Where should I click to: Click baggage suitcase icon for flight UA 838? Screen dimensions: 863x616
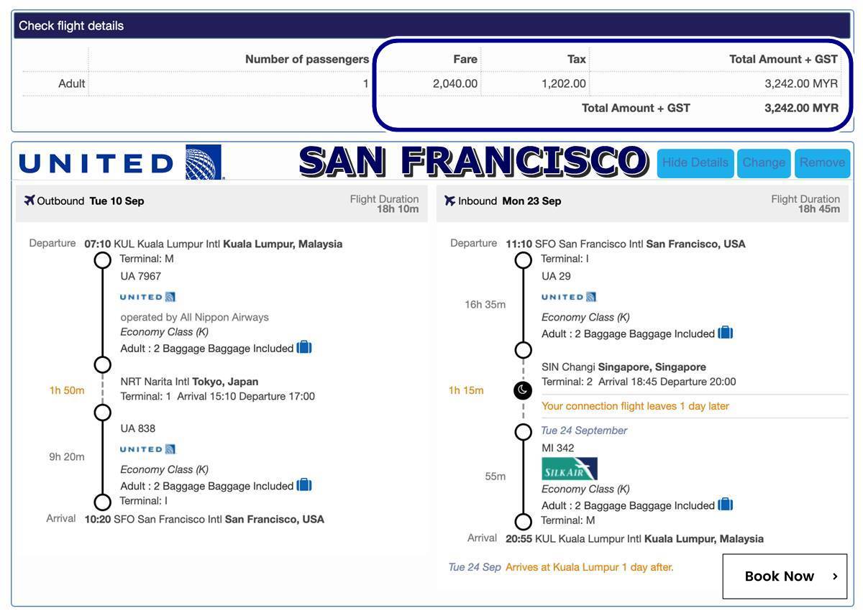click(304, 485)
